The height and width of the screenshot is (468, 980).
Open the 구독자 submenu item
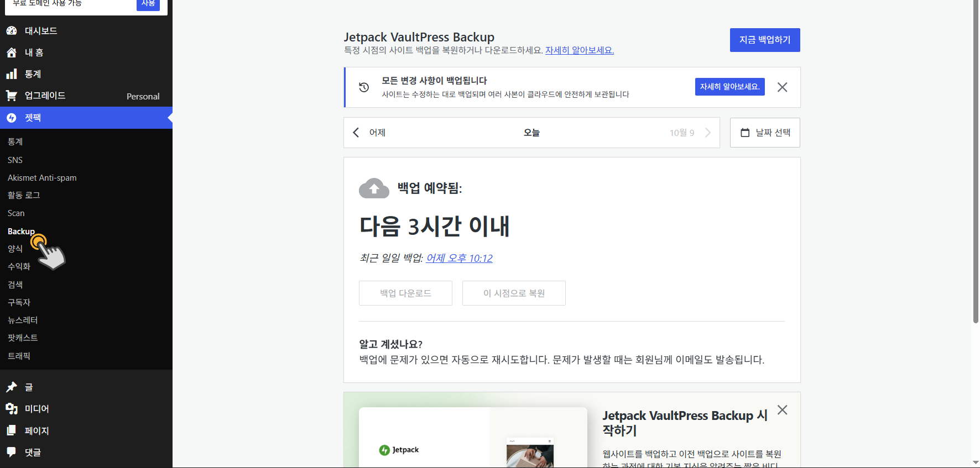(x=19, y=302)
